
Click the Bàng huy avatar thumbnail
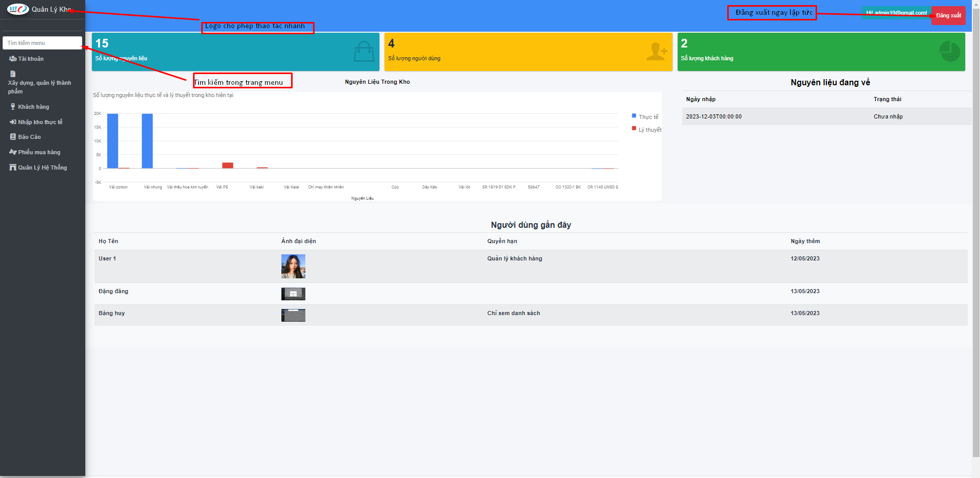pyautogui.click(x=293, y=315)
